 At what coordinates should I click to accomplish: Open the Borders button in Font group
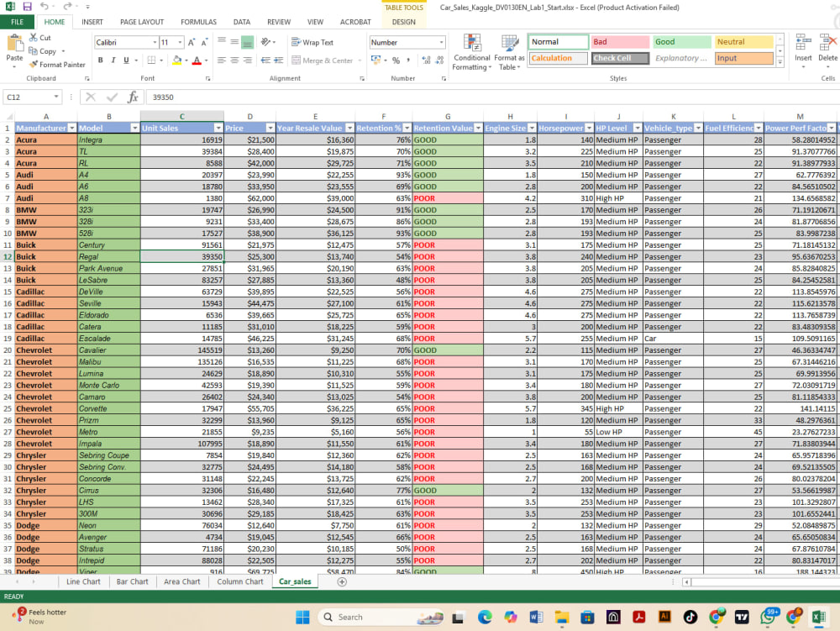click(151, 60)
